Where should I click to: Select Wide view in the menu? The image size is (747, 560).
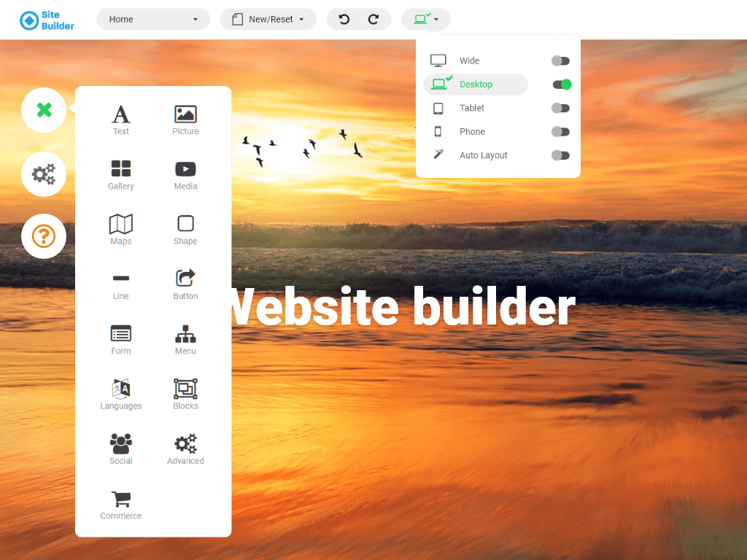coord(476,61)
